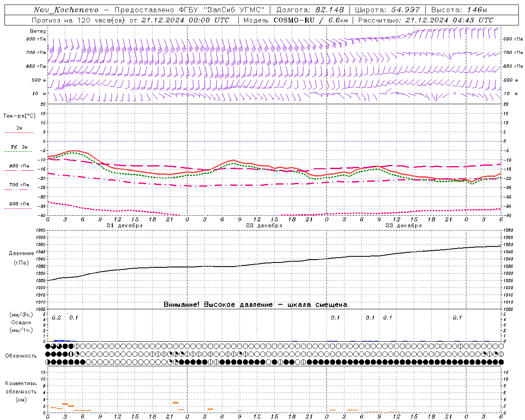
Task: Click the blue precipitation bar on 21 December
Action: point(62,340)
